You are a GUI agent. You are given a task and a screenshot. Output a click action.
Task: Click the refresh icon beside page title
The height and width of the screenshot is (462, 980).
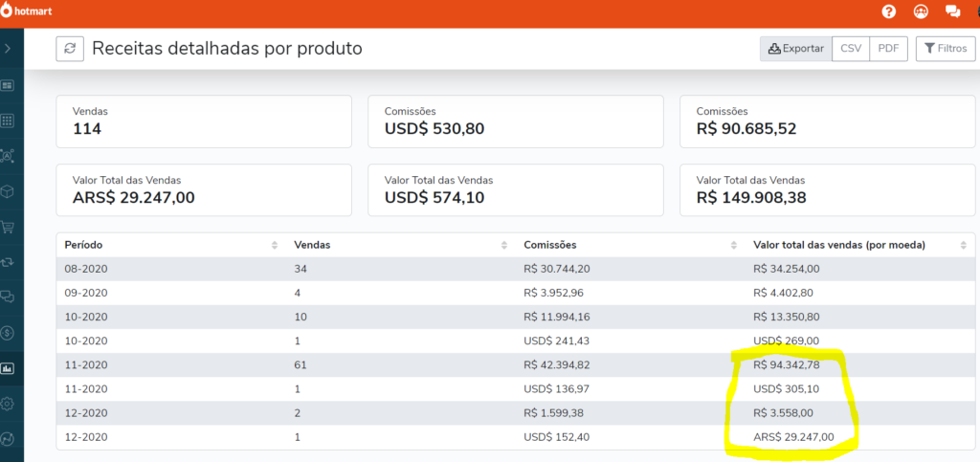click(70, 49)
